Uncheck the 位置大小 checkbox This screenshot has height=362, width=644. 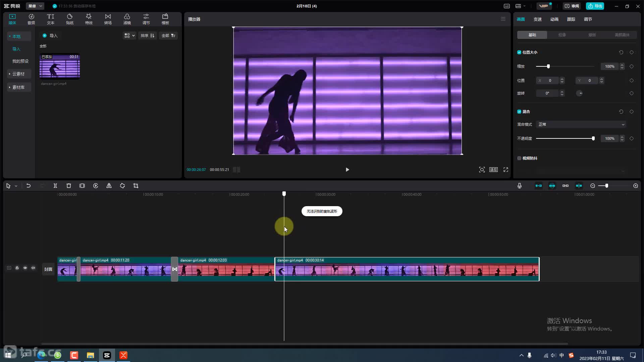coord(519,52)
